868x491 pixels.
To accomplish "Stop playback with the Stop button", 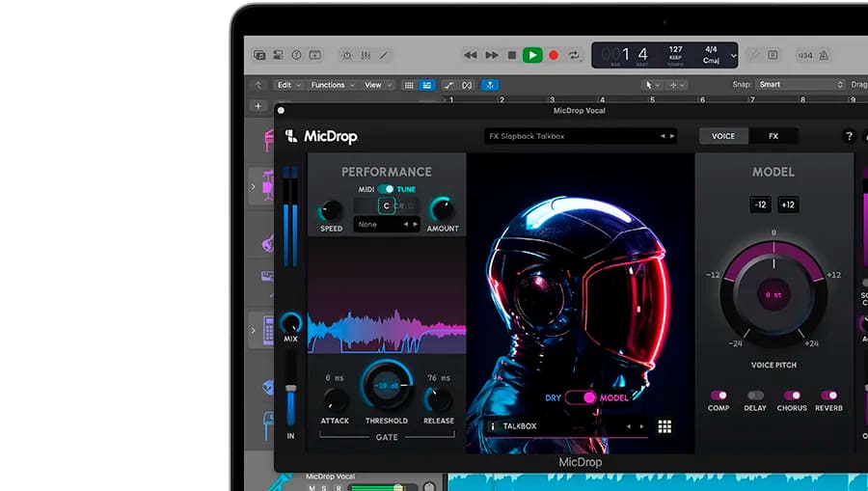I will point(512,55).
